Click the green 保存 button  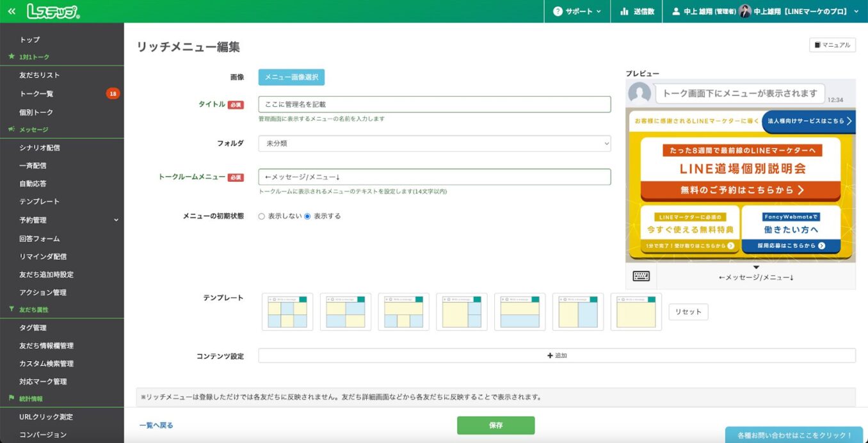(x=495, y=424)
